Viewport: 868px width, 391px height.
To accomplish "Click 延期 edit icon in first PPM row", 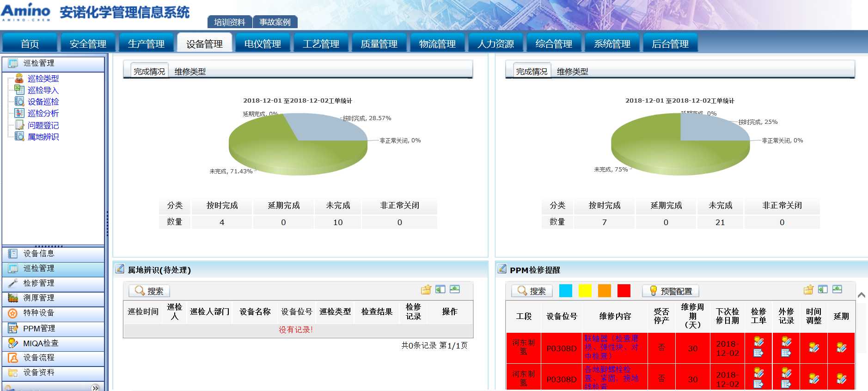I will [x=841, y=348].
